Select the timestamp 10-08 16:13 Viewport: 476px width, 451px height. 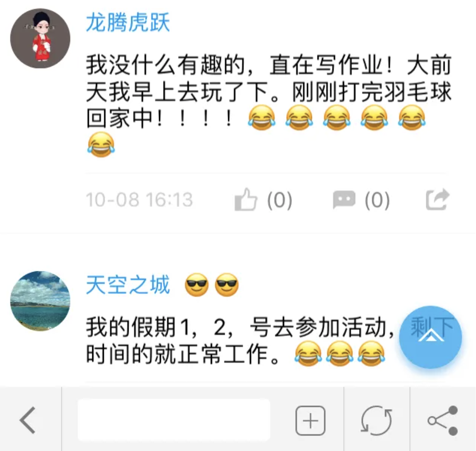pos(139,200)
